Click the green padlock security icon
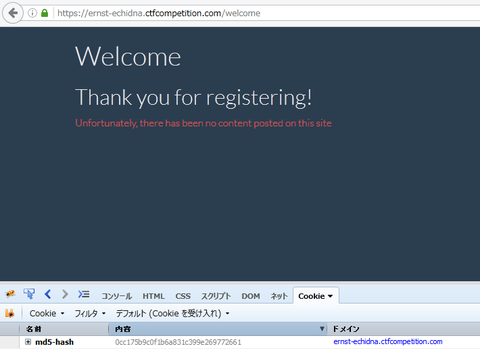The image size is (480, 361). 45,13
